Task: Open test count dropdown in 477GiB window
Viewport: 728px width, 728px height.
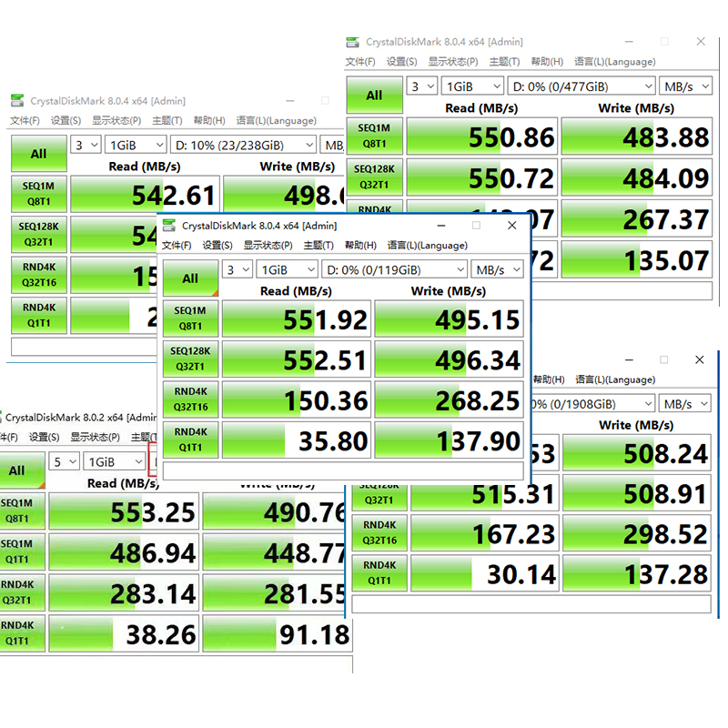Action: (422, 86)
